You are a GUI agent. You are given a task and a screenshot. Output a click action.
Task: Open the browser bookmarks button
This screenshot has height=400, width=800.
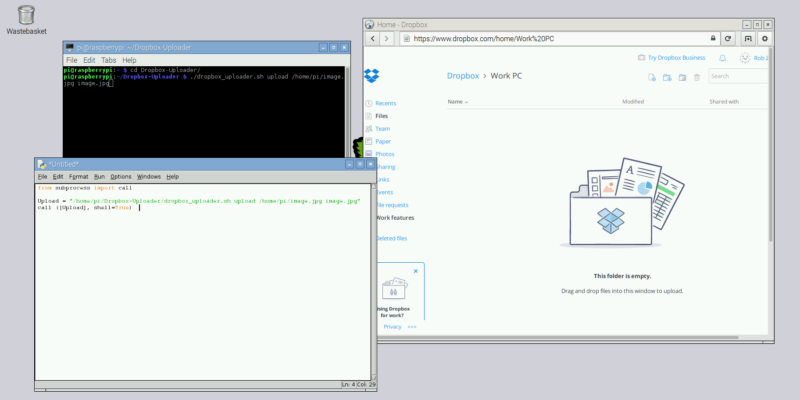(748, 38)
